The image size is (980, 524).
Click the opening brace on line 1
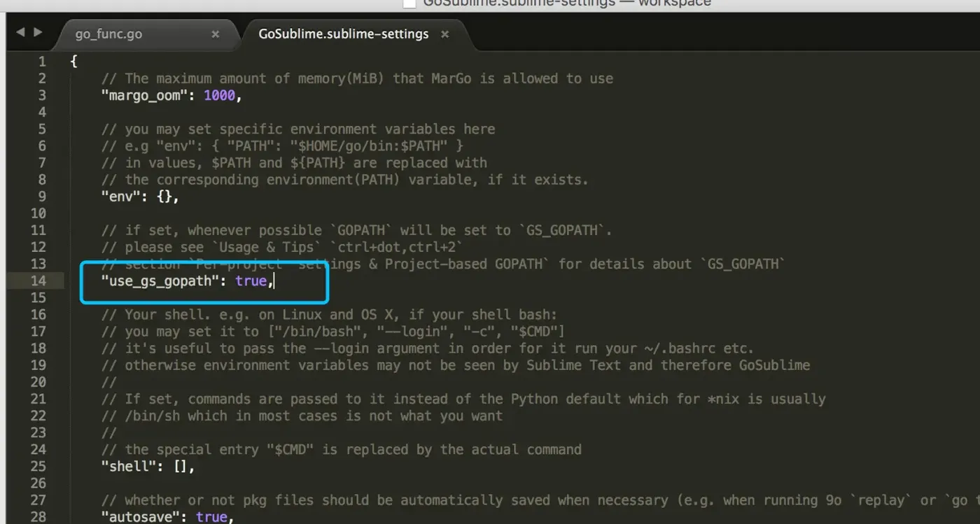pyautogui.click(x=74, y=62)
